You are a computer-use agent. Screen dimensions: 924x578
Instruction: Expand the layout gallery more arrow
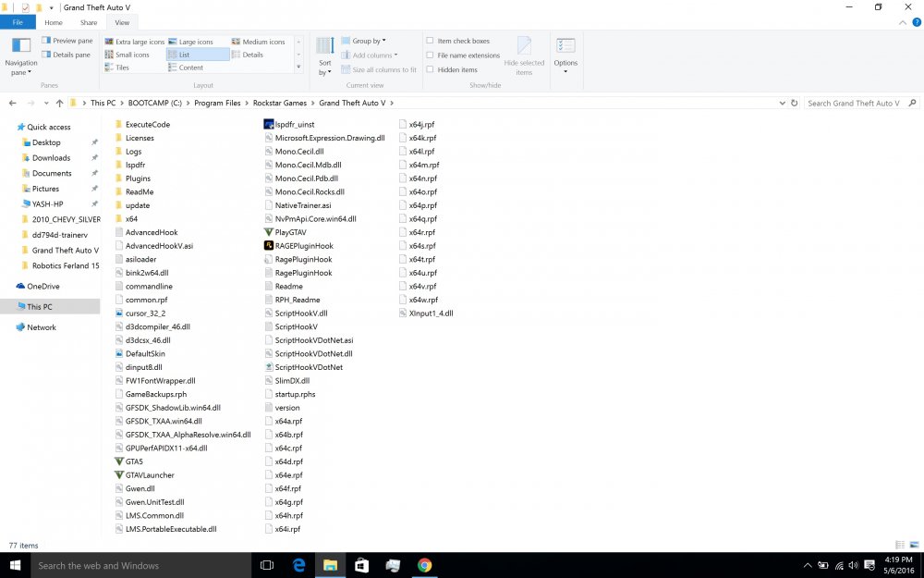pyautogui.click(x=298, y=68)
